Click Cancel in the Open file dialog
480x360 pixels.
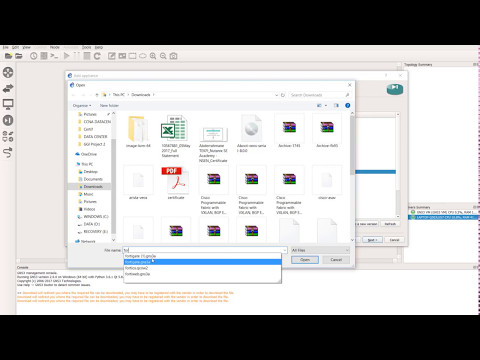point(336,260)
